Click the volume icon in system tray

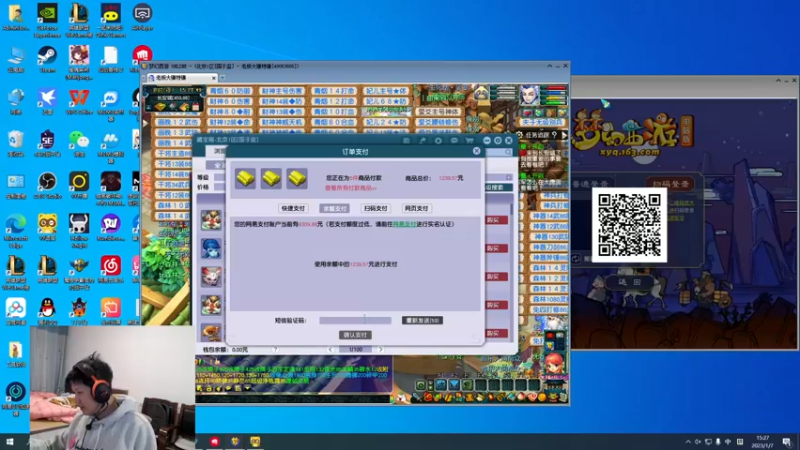pyautogui.click(x=698, y=442)
